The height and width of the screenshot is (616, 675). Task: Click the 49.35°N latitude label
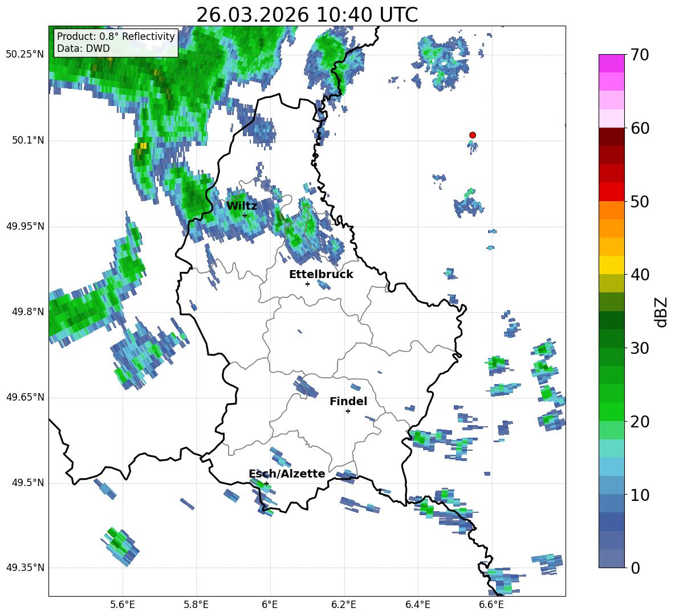pyautogui.click(x=25, y=568)
